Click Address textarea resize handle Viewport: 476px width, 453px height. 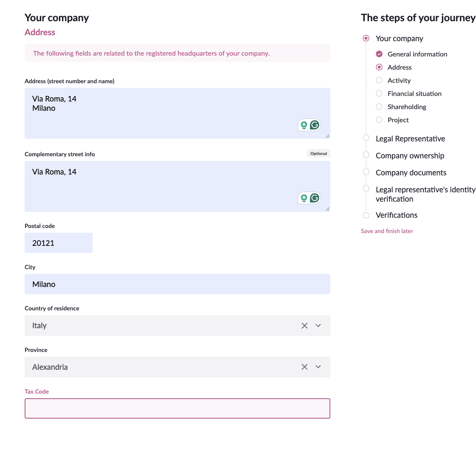327,136
